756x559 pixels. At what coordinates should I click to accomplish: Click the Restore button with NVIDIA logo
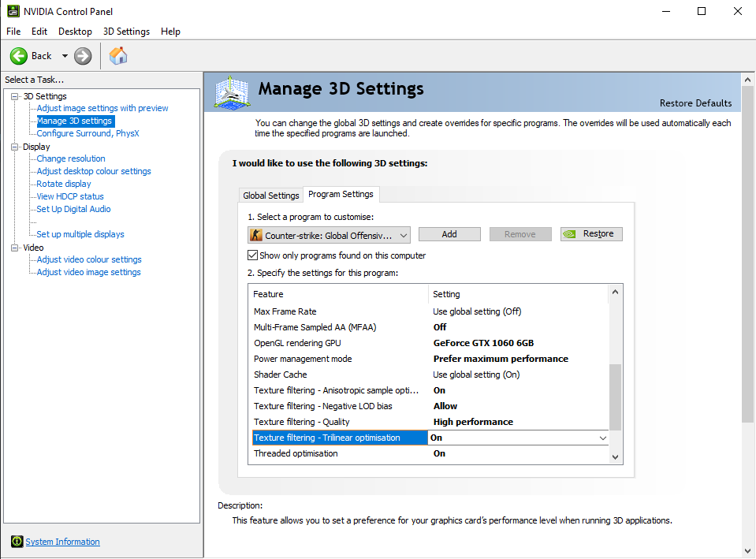click(591, 234)
